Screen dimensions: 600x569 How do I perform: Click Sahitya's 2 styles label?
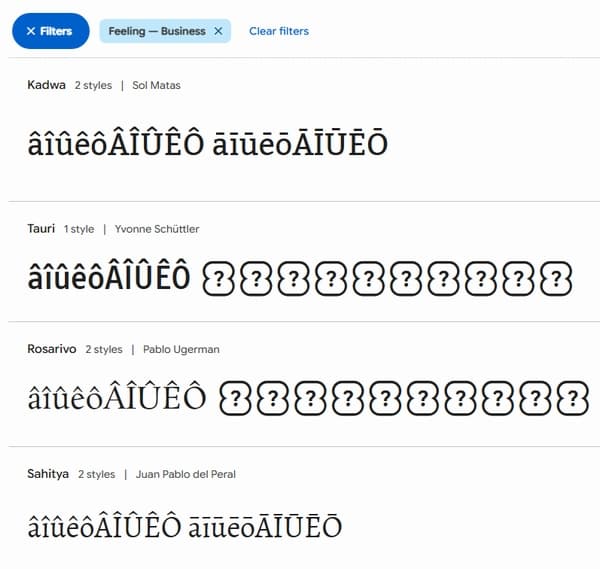click(97, 474)
